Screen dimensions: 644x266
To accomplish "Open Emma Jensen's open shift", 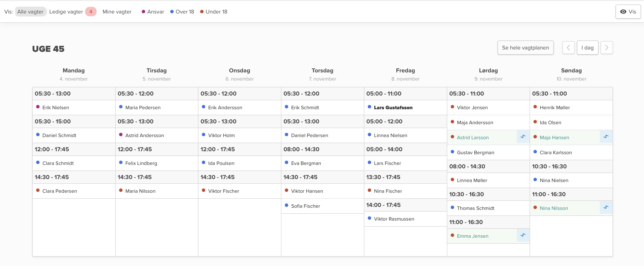I will coord(472,236).
